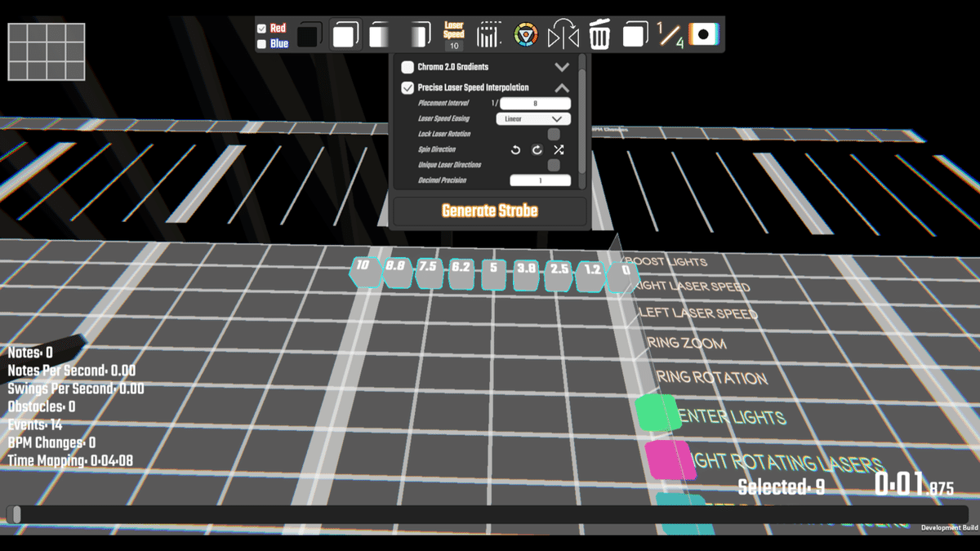
Task: Set spin direction to random shuffle
Action: coord(559,149)
